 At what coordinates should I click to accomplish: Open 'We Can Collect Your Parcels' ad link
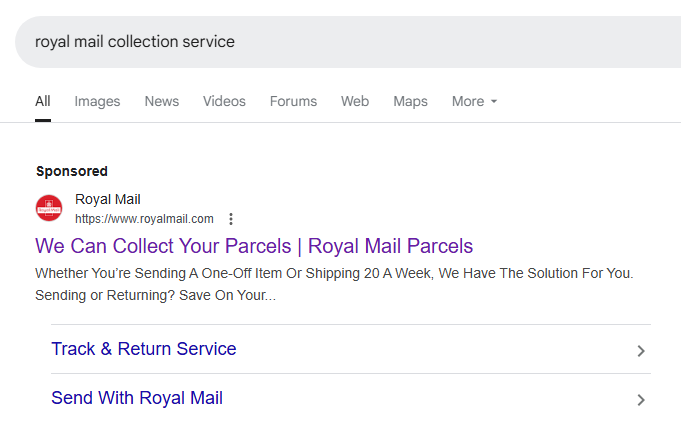pos(254,246)
